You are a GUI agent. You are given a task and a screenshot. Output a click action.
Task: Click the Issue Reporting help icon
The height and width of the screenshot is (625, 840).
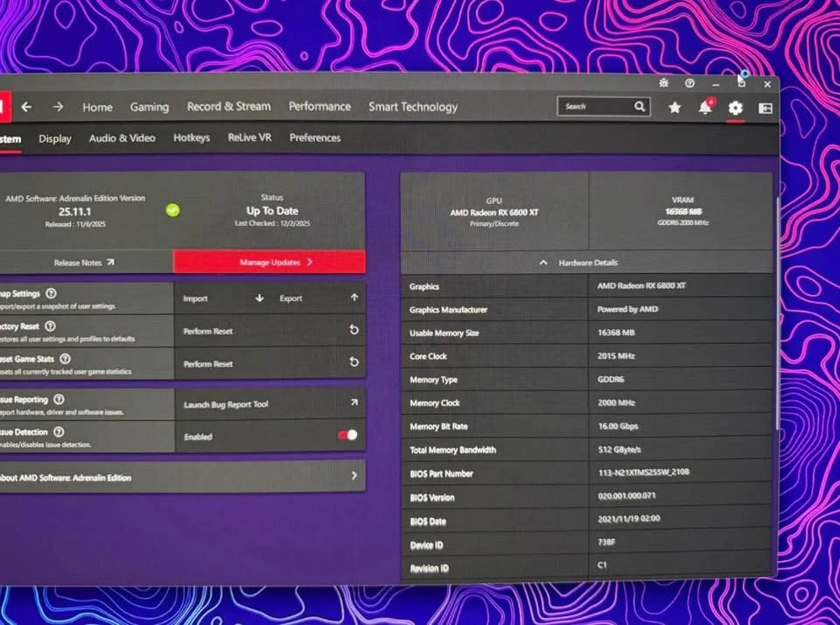(59, 399)
